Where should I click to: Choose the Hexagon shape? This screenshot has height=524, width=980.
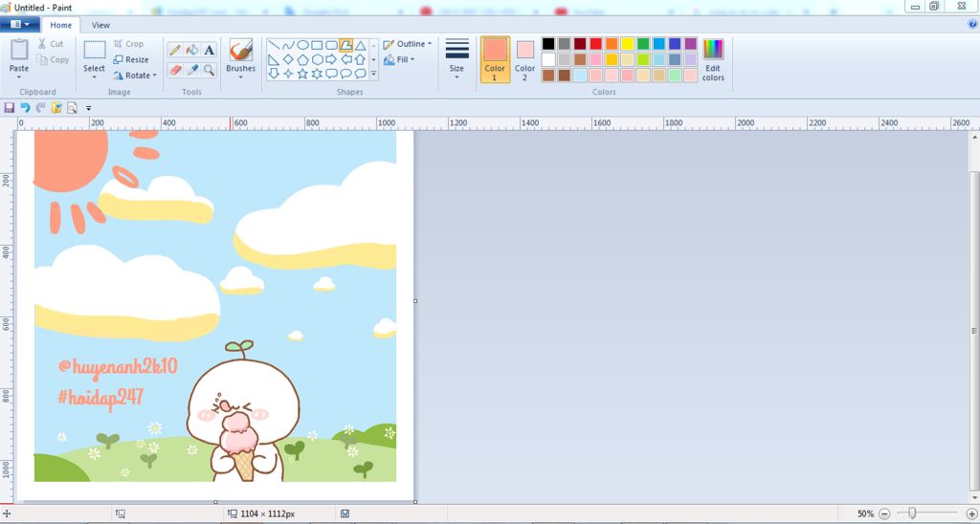click(317, 60)
